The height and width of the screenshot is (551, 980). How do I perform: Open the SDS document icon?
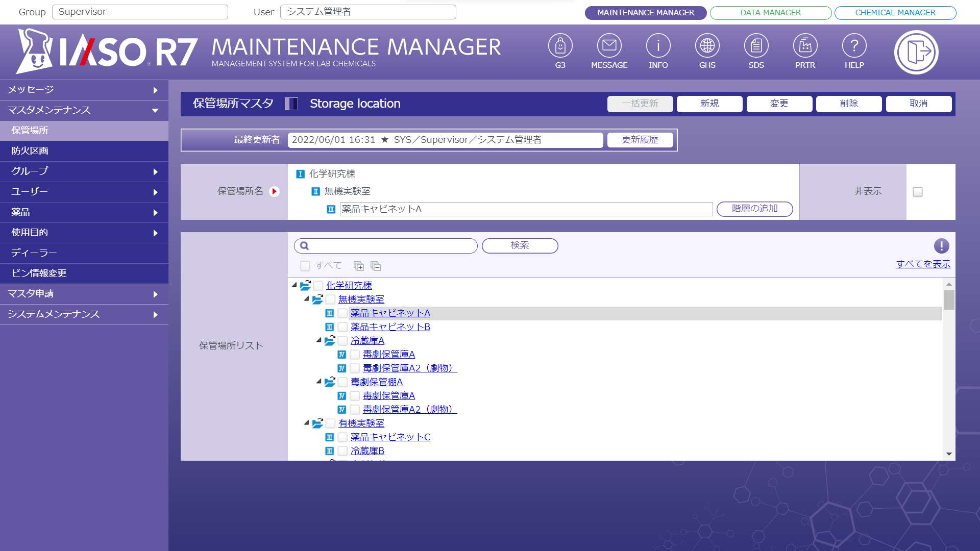pyautogui.click(x=756, y=46)
